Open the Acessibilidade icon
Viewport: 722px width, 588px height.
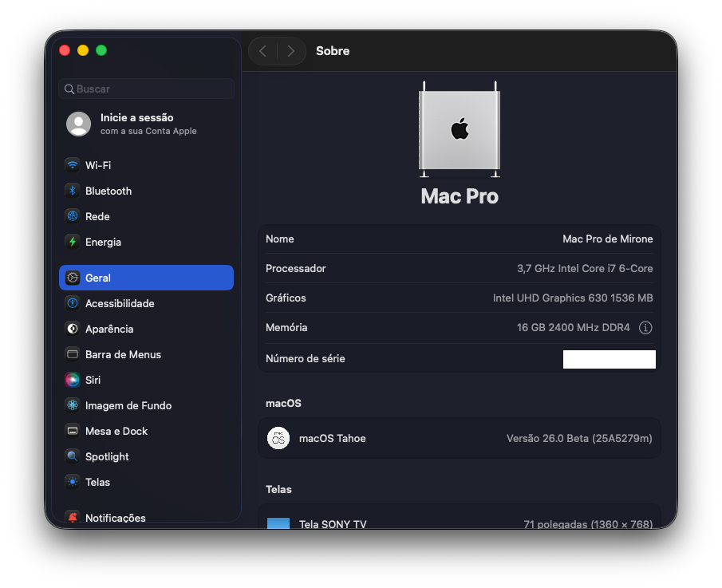click(73, 303)
